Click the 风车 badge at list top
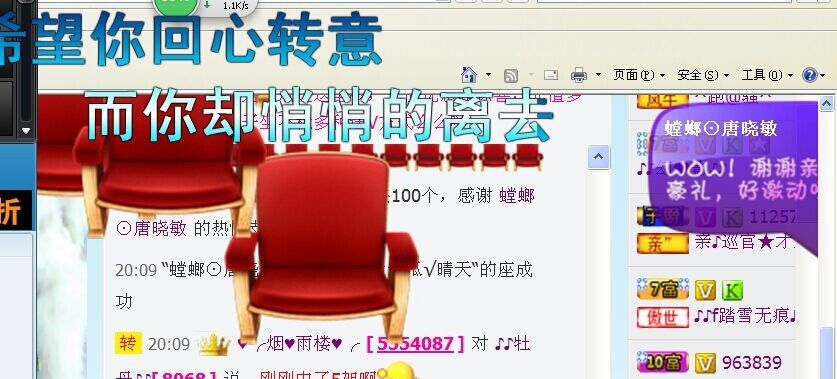Image resolution: width=837 pixels, height=379 pixels. 662,101
